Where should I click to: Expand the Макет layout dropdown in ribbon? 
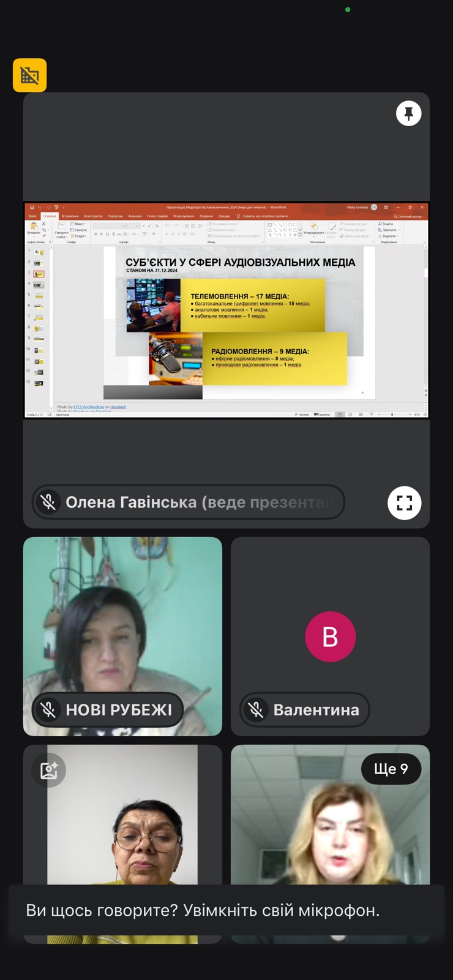[79, 224]
